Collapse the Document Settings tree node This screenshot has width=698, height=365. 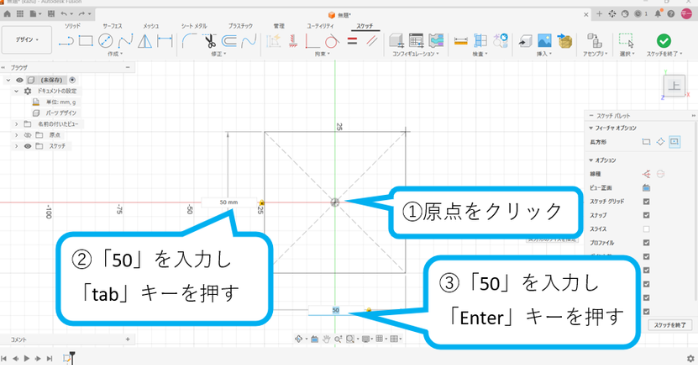pos(16,91)
